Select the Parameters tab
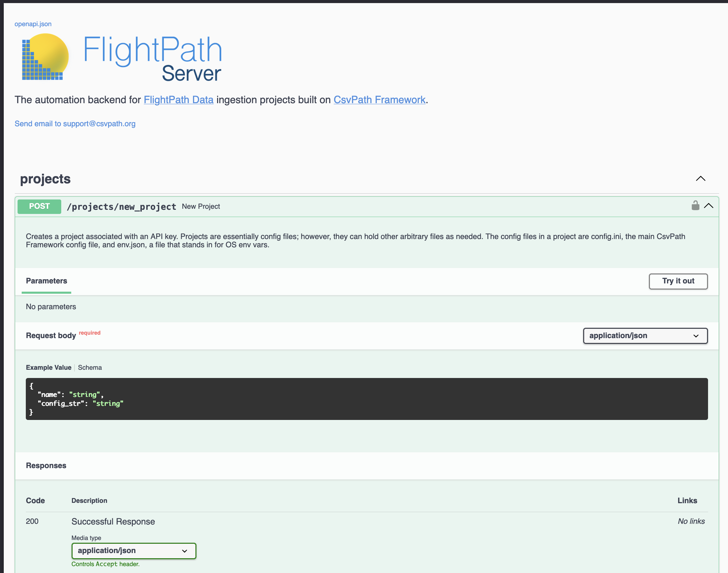 coord(46,281)
